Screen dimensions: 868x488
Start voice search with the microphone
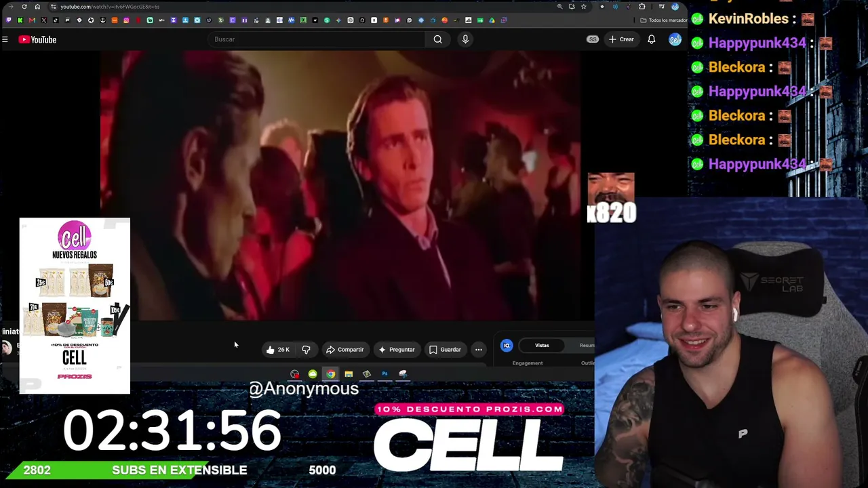[465, 39]
